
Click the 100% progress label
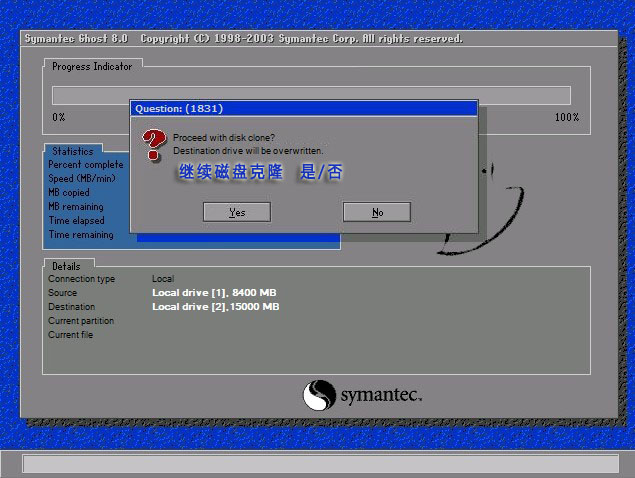pos(566,117)
